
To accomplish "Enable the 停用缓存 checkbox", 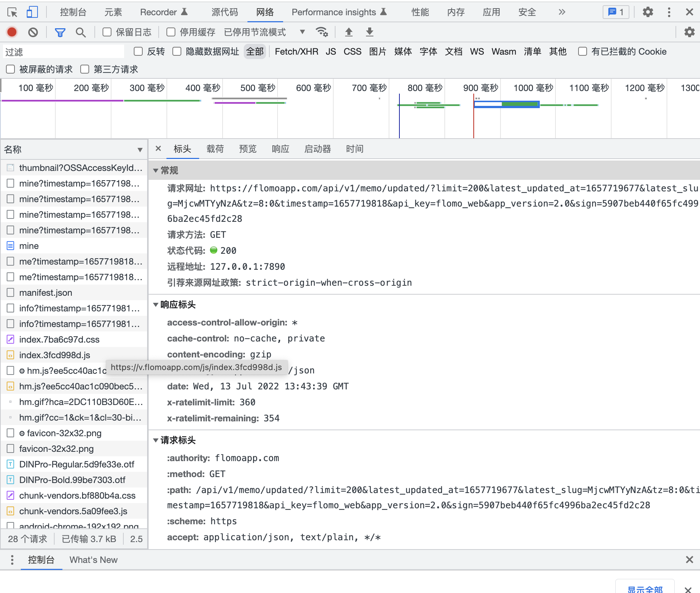I will coord(171,32).
